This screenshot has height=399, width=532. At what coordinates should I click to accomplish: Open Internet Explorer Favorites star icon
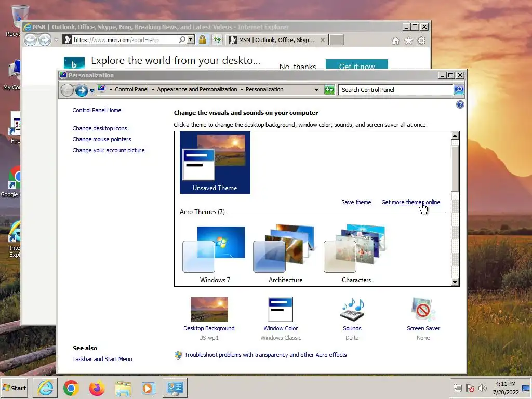(408, 41)
